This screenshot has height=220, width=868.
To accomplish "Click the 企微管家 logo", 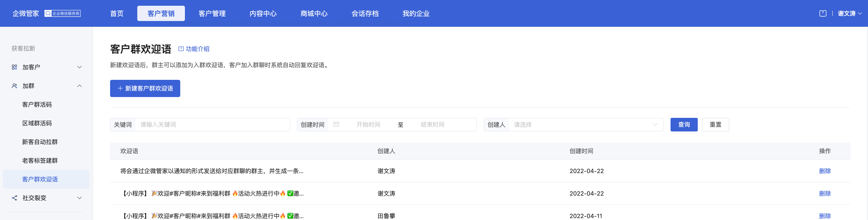I will point(26,13).
